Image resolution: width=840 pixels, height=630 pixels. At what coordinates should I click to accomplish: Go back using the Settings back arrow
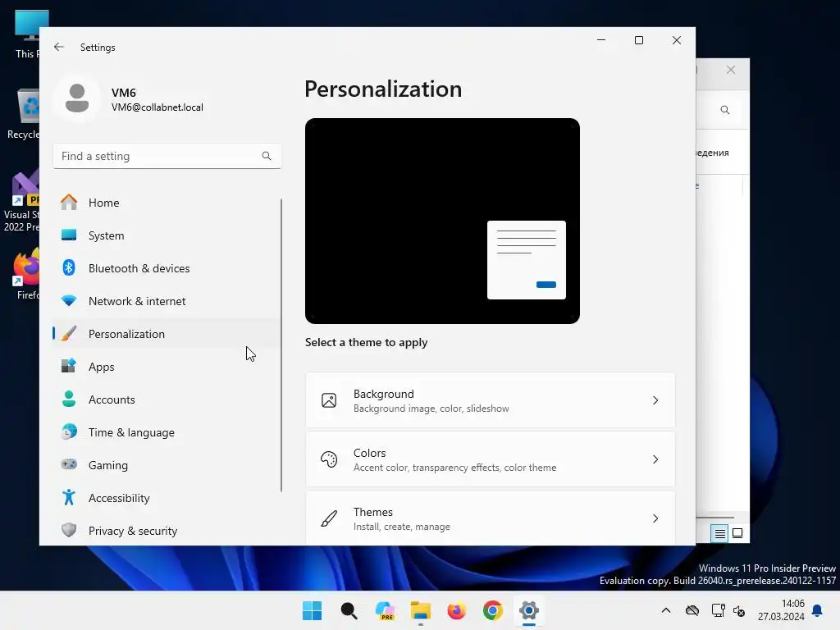tap(59, 47)
